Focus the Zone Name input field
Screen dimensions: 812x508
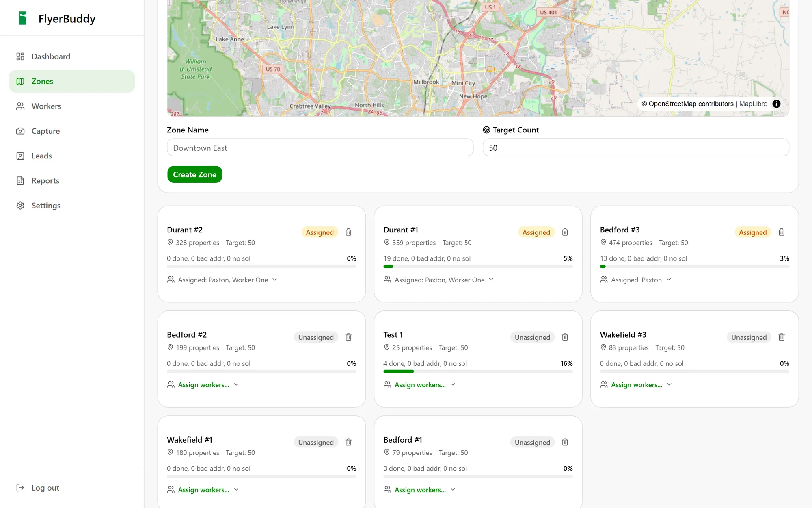click(320, 148)
